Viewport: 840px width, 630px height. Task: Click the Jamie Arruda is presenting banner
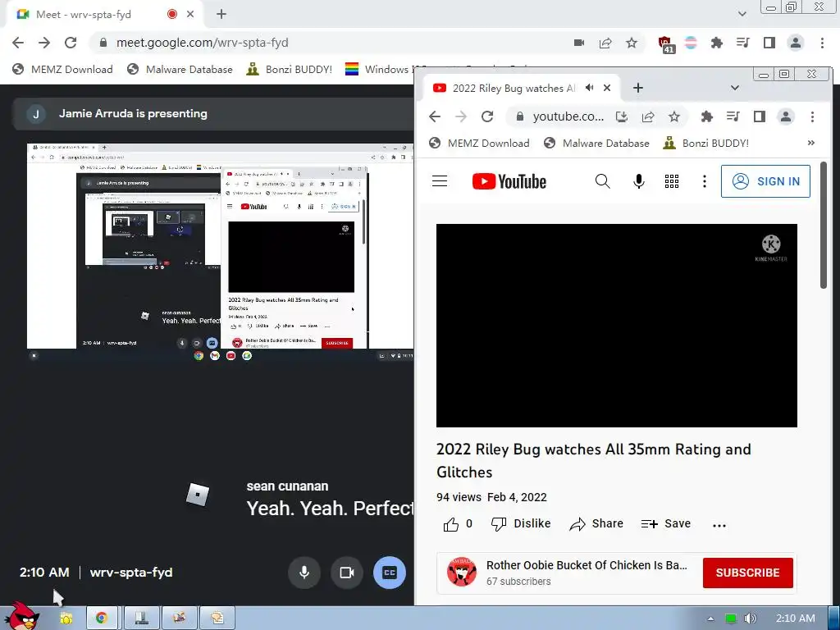coord(213,113)
